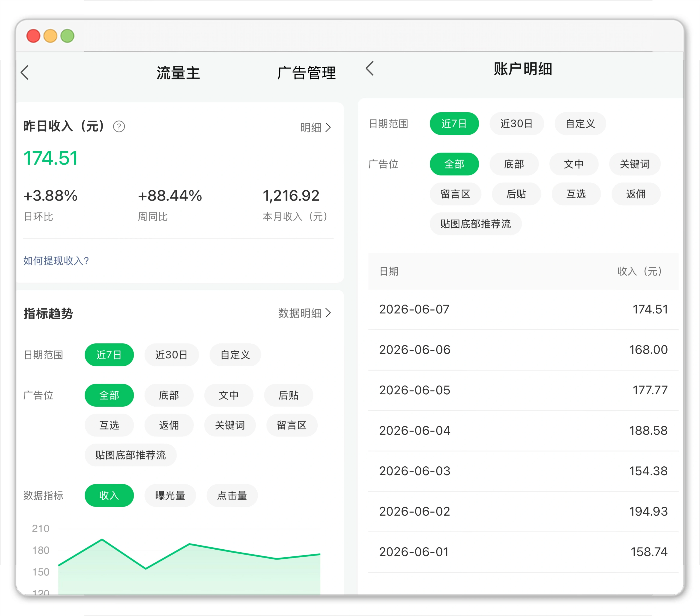
Task: Filter 账户明细 by 关键词 ad slot
Action: [x=635, y=164]
